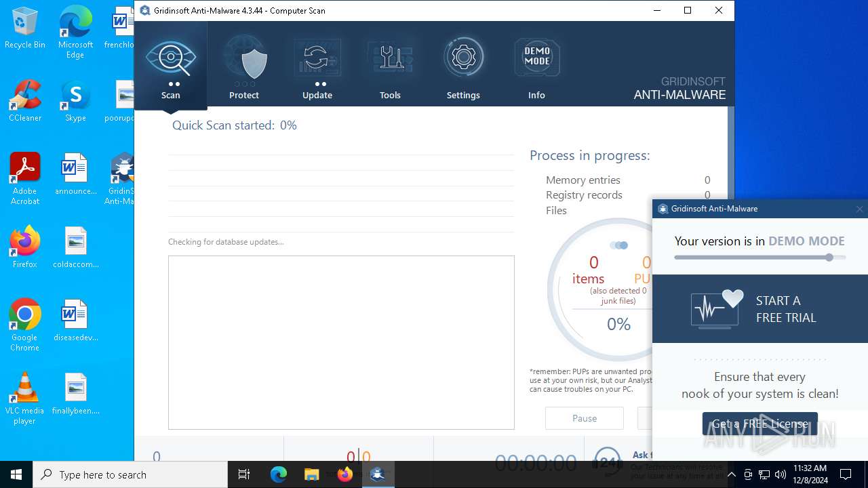Open the Scan tab in Gridinsoft

pyautogui.click(x=171, y=66)
